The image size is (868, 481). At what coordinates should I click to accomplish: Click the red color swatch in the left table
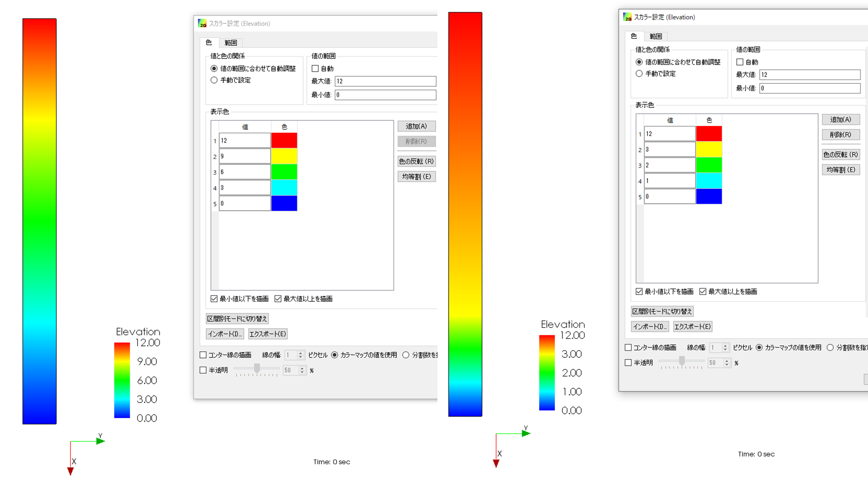pos(284,140)
